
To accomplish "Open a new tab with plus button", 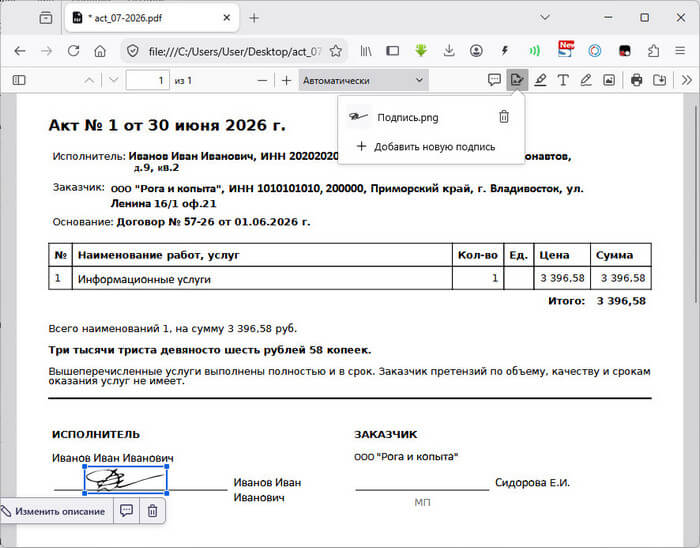I will tap(254, 18).
